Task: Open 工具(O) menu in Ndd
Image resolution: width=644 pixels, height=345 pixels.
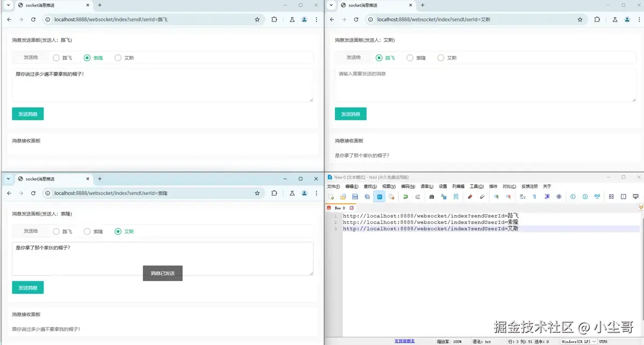Action: (x=477, y=186)
